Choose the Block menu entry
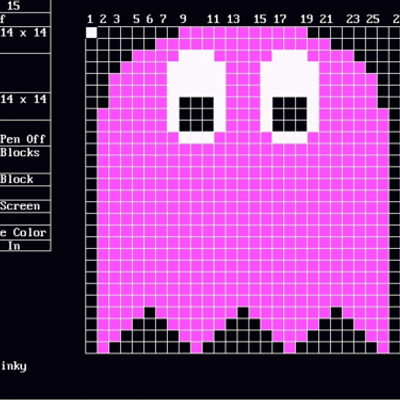Viewport: 400px width, 400px height. 17,179
